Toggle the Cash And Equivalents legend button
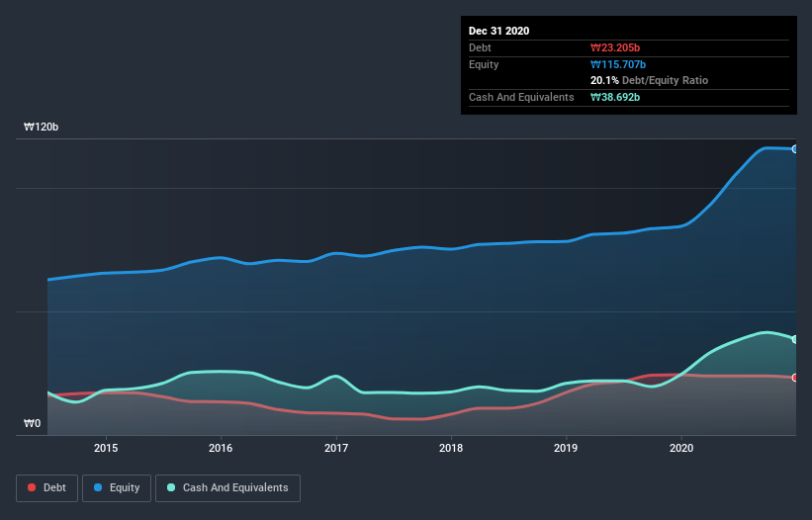The width and height of the screenshot is (812, 520). 227,488
